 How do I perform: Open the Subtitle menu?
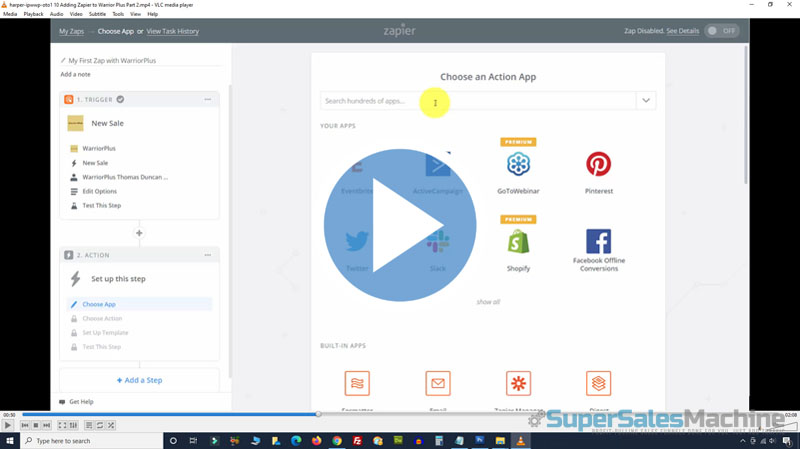click(97, 14)
